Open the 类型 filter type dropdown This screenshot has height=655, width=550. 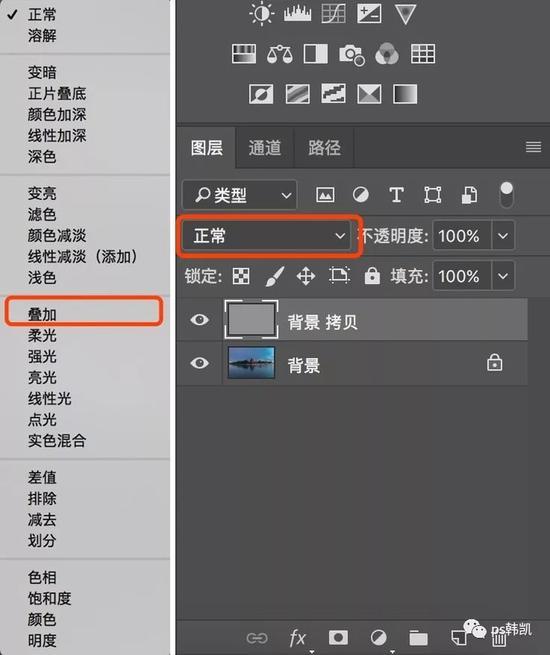pyautogui.click(x=240, y=195)
